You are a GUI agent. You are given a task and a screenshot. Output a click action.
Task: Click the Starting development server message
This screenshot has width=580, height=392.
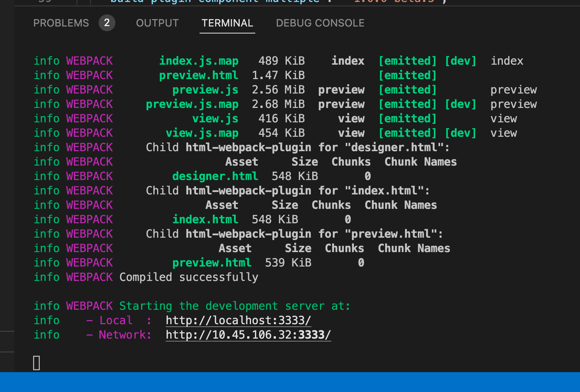coord(234,306)
